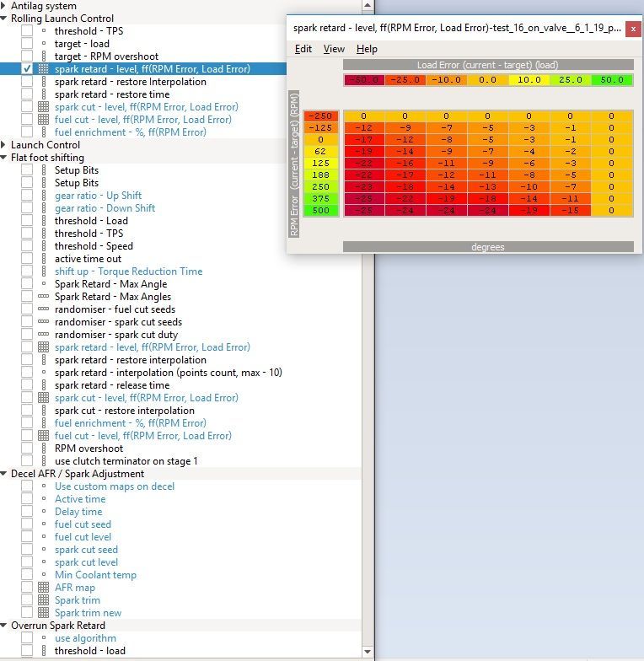Open the Help menu

click(367, 49)
